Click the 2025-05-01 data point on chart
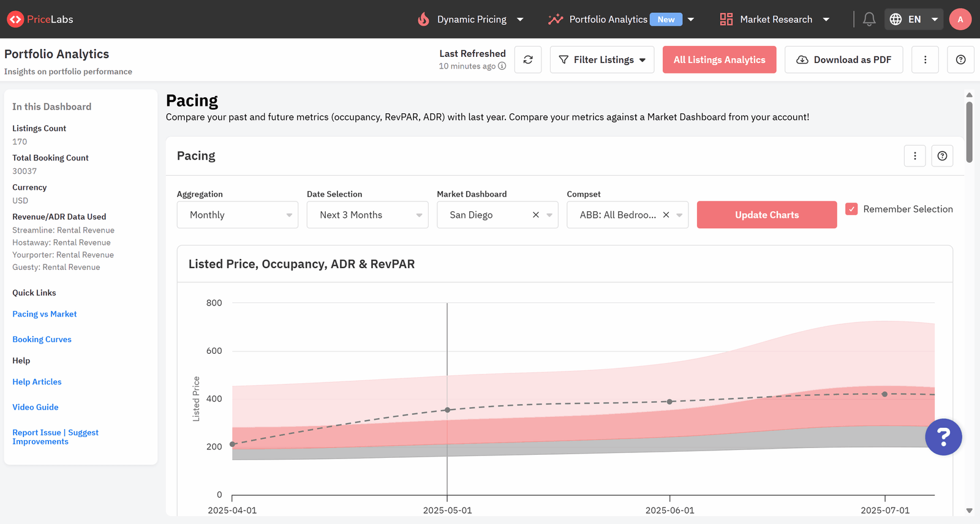This screenshot has width=980, height=524. point(448,410)
